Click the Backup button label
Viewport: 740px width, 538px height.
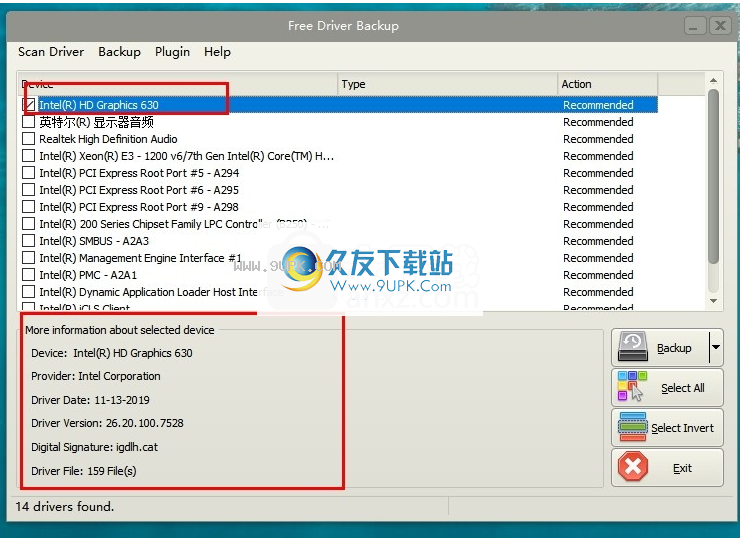click(x=674, y=348)
